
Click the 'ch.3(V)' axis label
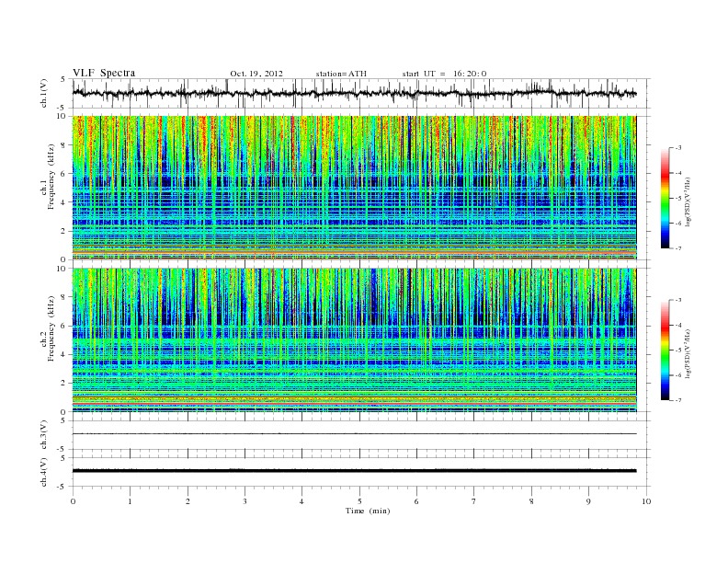click(x=43, y=435)
